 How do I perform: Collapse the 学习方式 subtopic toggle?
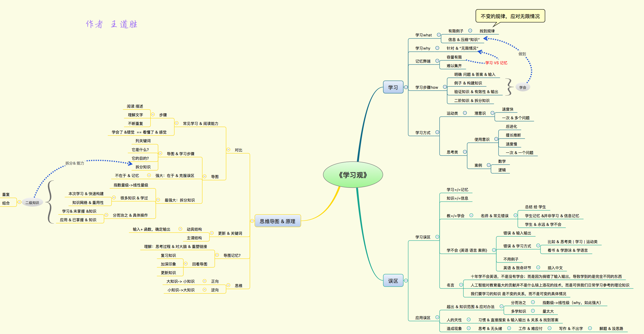pyautogui.click(x=437, y=132)
